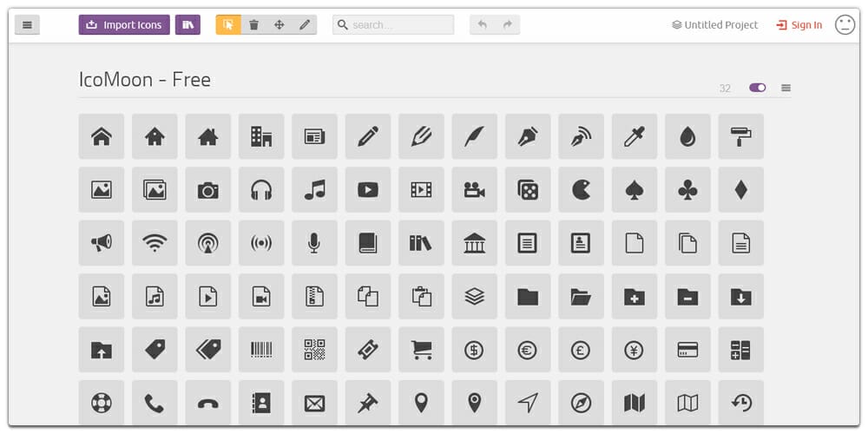The width and height of the screenshot is (868, 434).
Task: Select the music notes icon
Action: pos(314,190)
